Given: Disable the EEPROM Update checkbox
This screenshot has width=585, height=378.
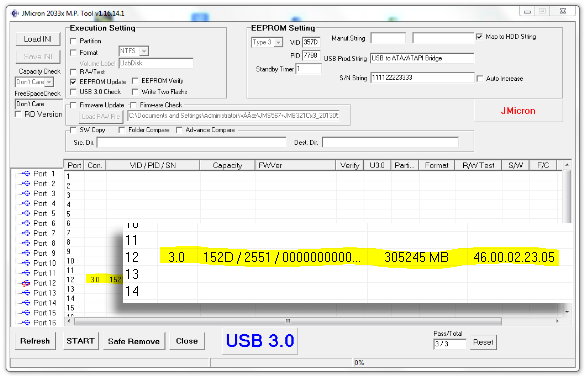Looking at the screenshot, I should coord(73,81).
